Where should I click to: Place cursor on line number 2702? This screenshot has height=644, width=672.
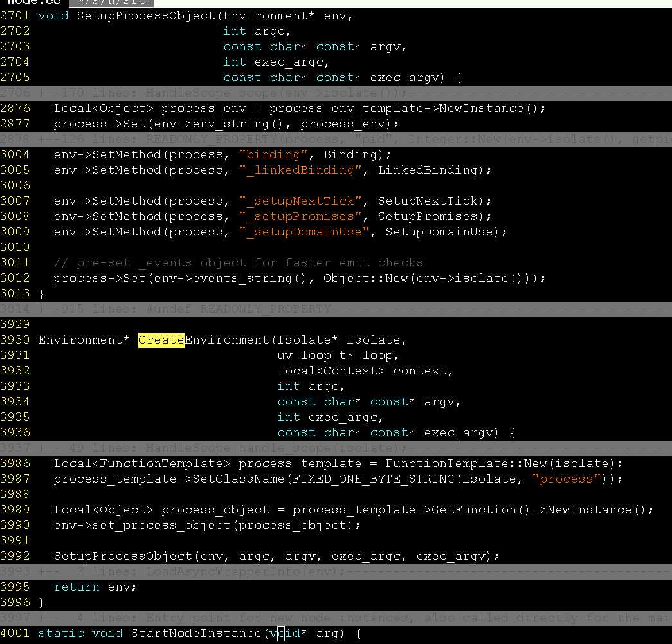coord(15,32)
